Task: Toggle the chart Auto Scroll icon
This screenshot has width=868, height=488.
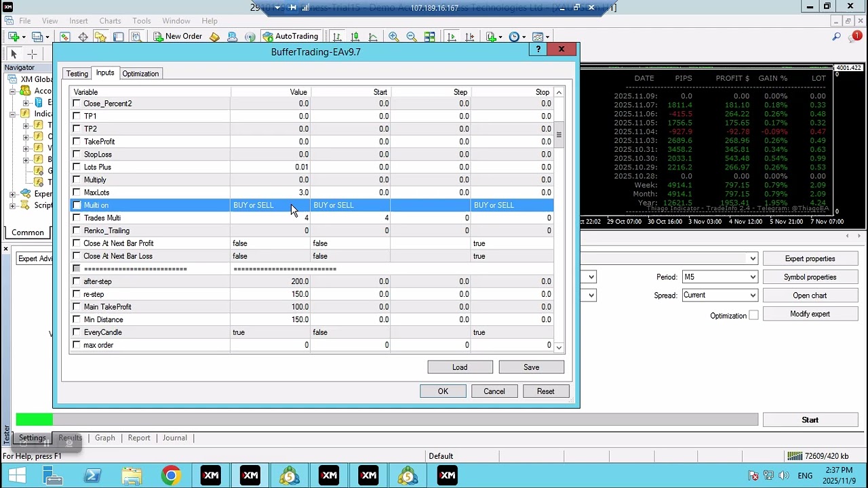Action: pyautogui.click(x=452, y=37)
